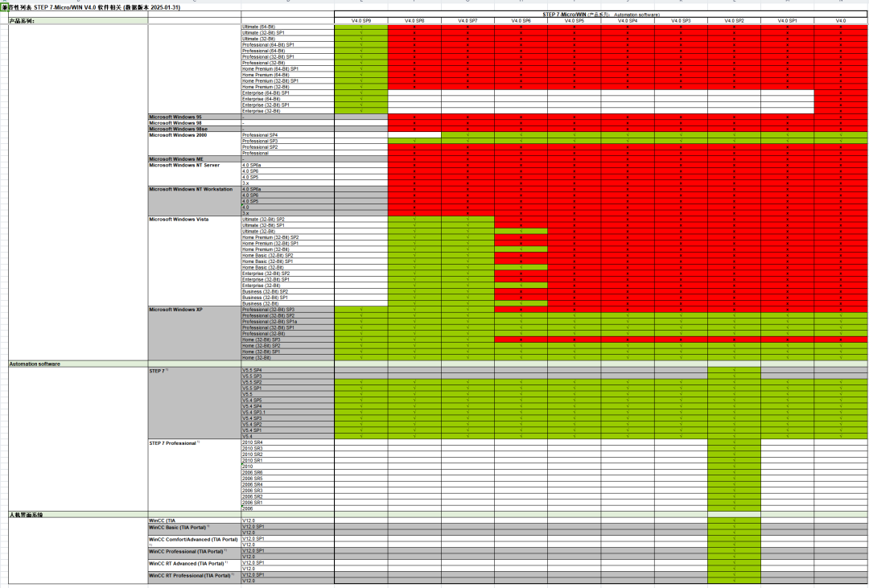
Task: Click the Home (32-Bit) SP3 cell
Action: click(x=287, y=339)
